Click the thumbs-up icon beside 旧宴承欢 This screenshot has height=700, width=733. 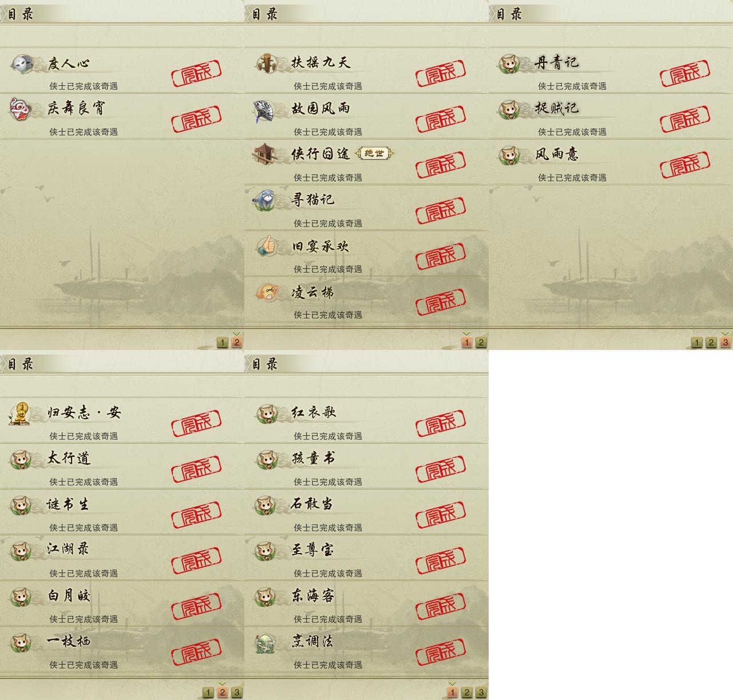(266, 246)
